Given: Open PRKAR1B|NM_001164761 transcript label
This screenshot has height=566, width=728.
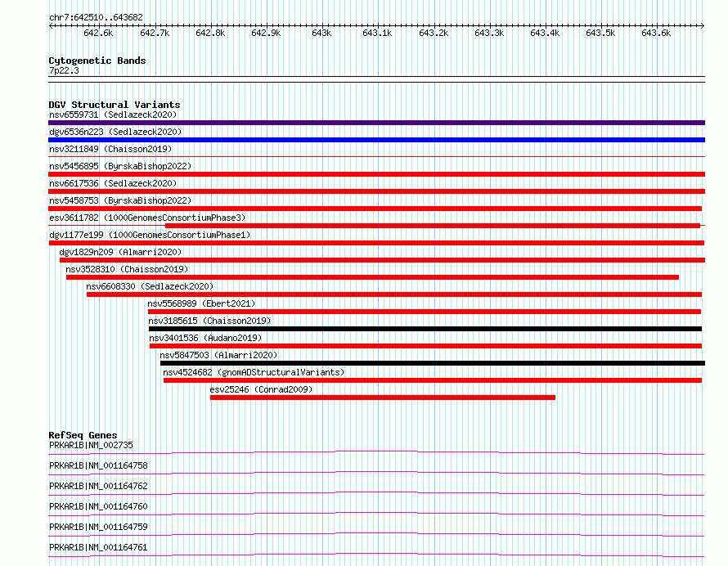Looking at the screenshot, I should coord(98,547).
